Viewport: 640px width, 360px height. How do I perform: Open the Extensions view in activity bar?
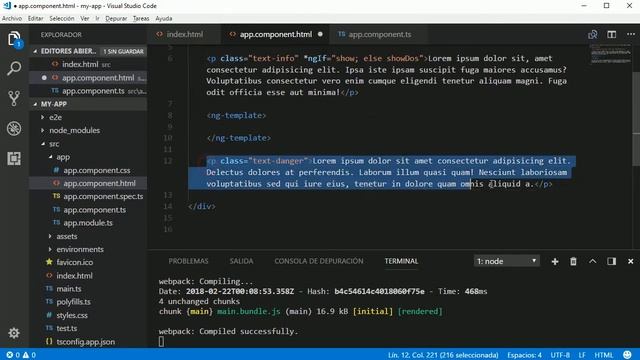pos(14,158)
